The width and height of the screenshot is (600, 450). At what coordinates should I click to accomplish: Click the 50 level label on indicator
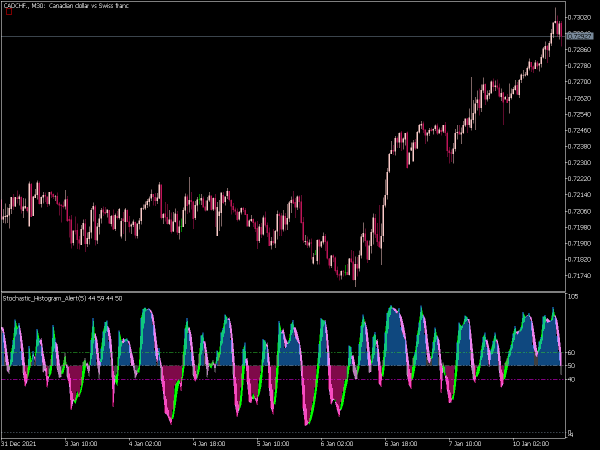571,366
